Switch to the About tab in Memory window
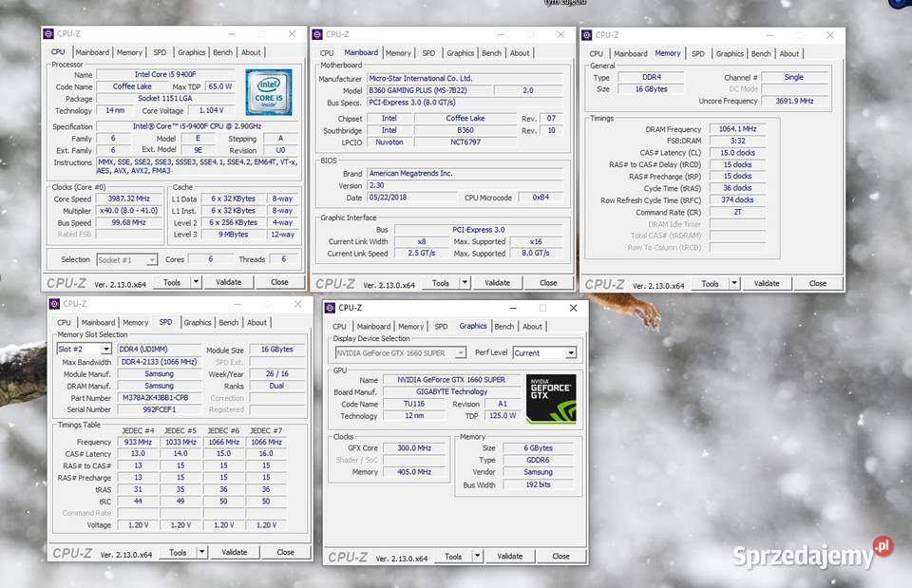 789,53
